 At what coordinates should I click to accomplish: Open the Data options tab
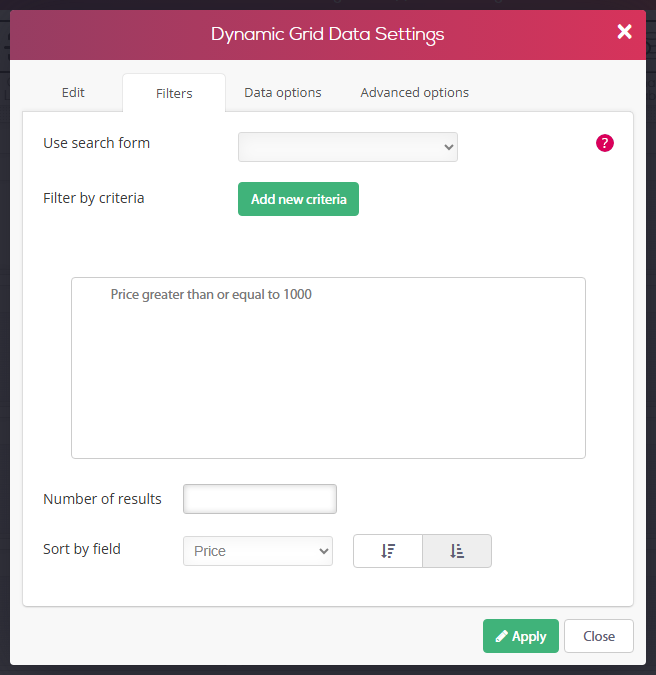tap(283, 93)
